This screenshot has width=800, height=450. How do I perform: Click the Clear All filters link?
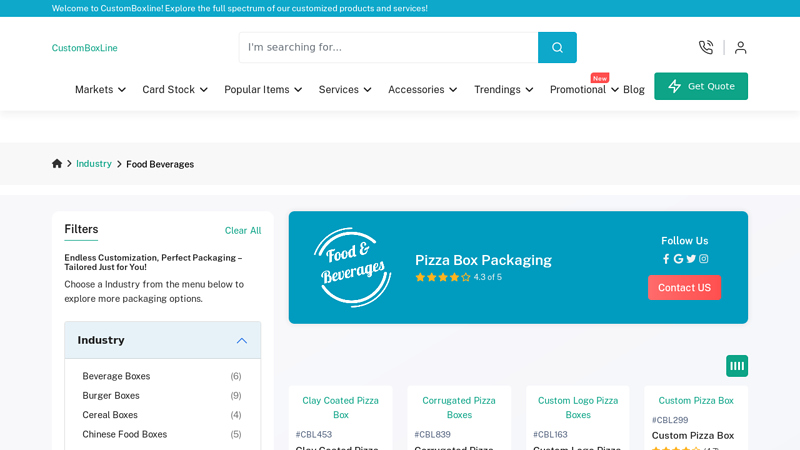[243, 230]
